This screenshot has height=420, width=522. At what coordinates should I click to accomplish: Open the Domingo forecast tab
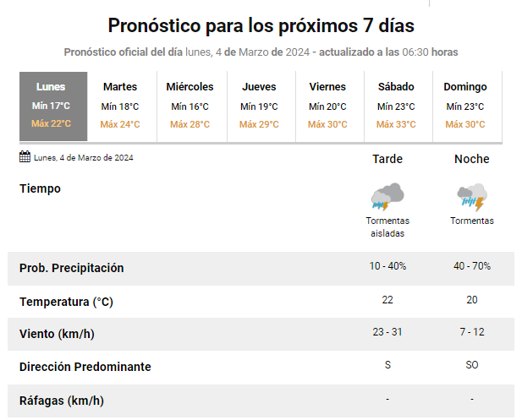click(465, 106)
